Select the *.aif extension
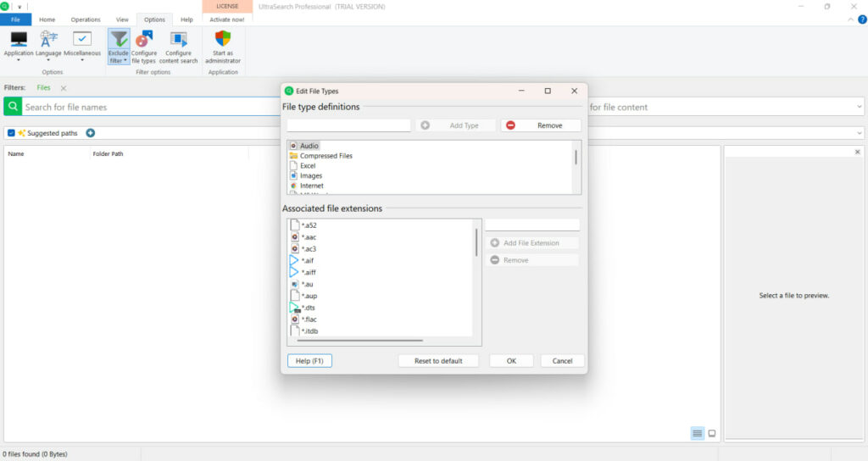 click(x=303, y=261)
